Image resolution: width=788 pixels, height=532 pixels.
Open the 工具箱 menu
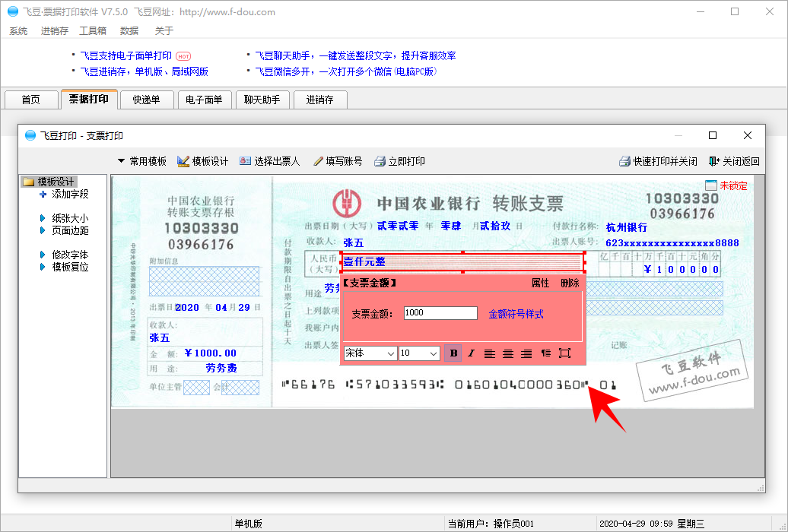coord(93,30)
